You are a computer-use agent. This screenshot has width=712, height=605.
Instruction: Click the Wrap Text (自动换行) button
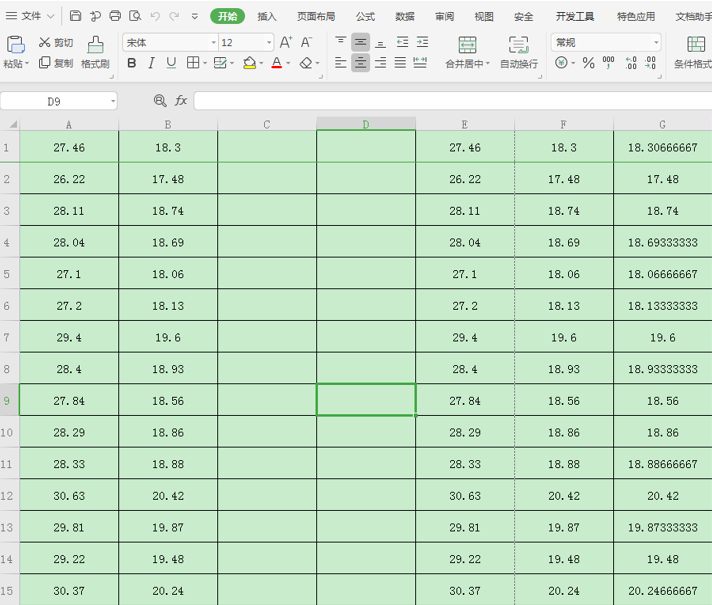click(518, 52)
